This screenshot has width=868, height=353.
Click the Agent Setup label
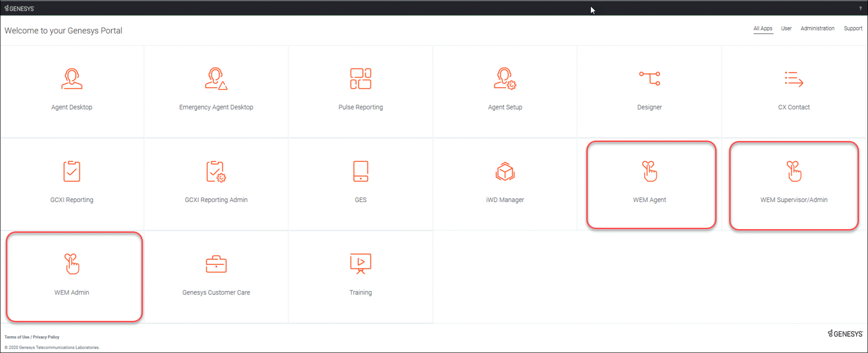click(505, 108)
